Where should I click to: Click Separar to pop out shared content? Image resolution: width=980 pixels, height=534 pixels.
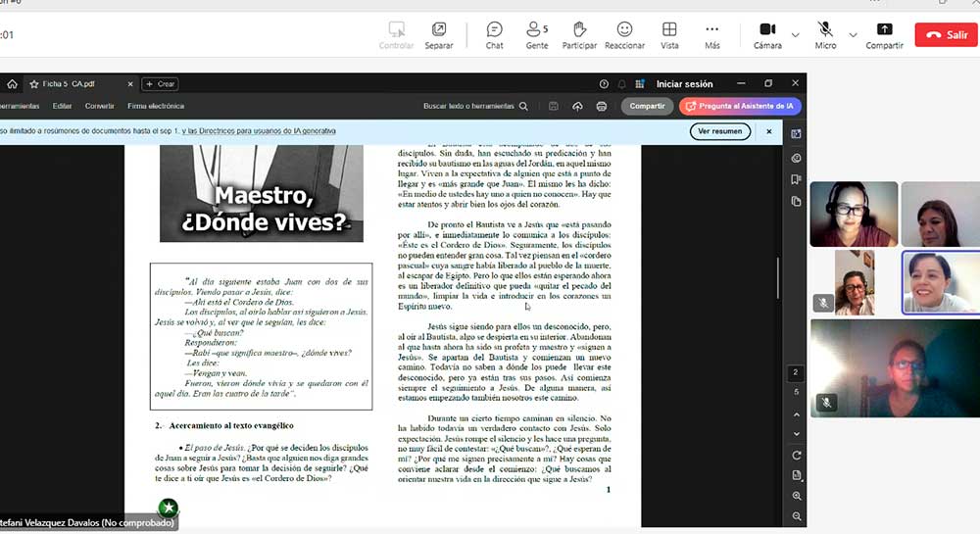438,34
